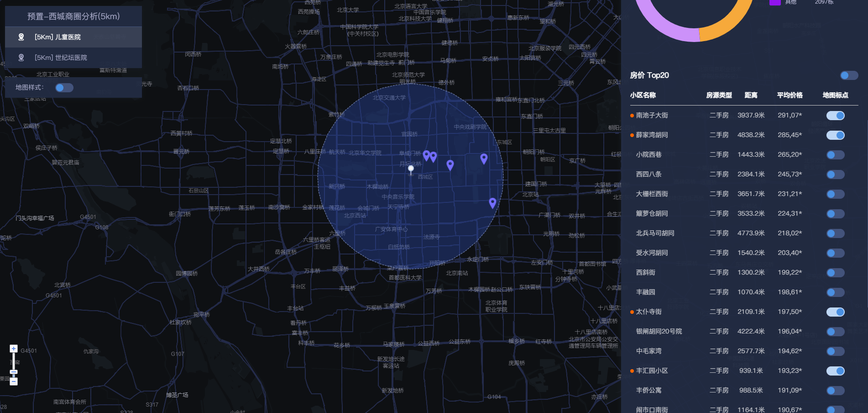The height and width of the screenshot is (413, 868).
Task: Toggle the 地图样式 map style switch
Action: (x=64, y=88)
